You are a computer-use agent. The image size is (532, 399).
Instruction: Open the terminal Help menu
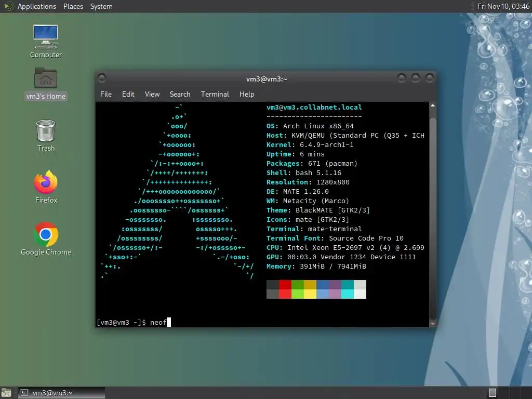tap(247, 94)
